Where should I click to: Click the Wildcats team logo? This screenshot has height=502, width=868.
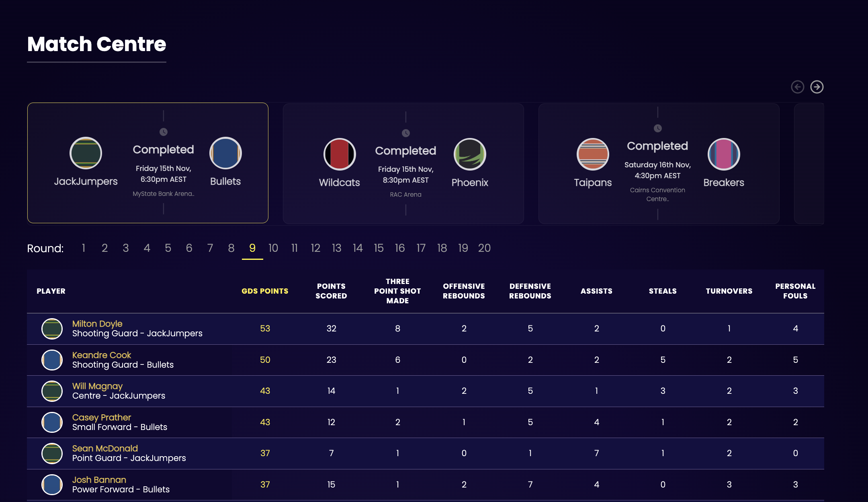click(340, 154)
